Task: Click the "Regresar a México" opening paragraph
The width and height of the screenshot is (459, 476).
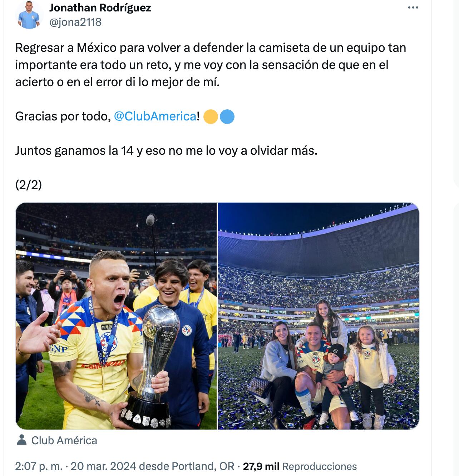Action: pyautogui.click(x=210, y=65)
